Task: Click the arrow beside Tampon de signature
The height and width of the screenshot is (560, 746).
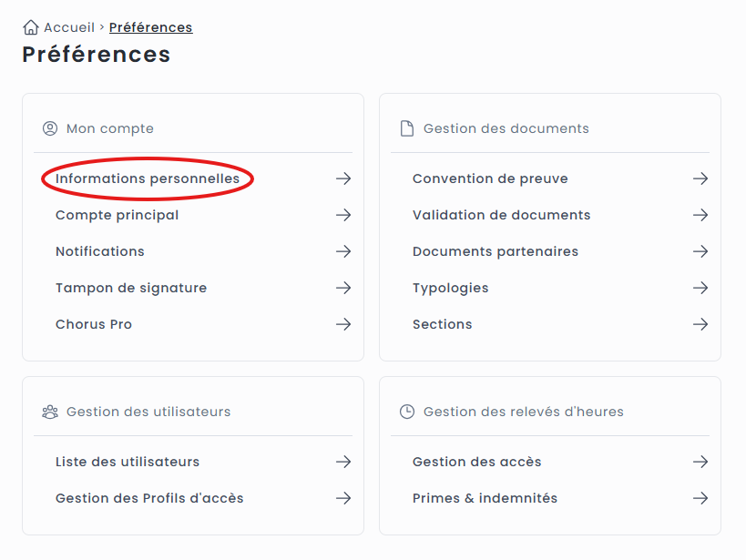Action: click(343, 288)
